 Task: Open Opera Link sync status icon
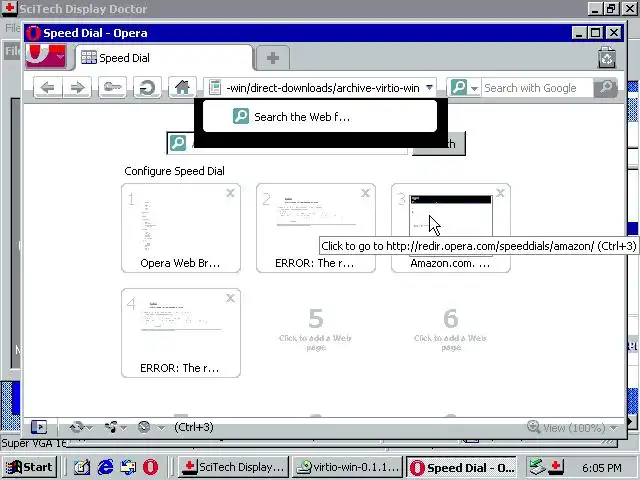(76, 427)
